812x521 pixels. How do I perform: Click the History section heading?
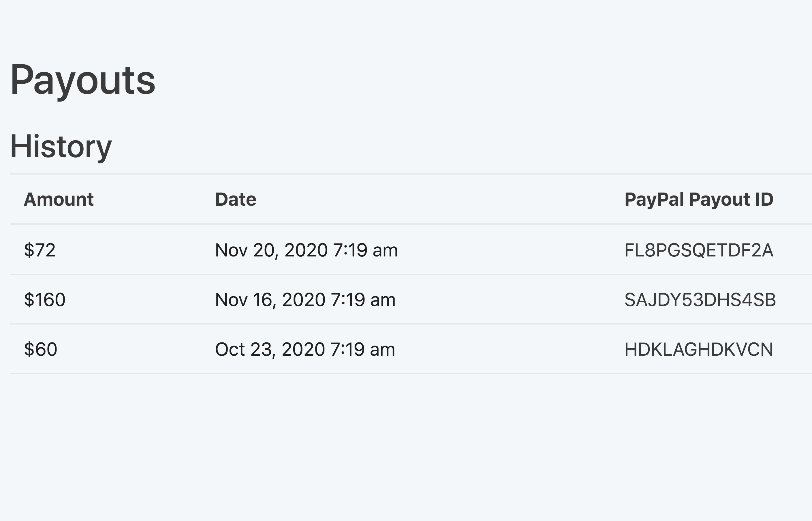61,147
